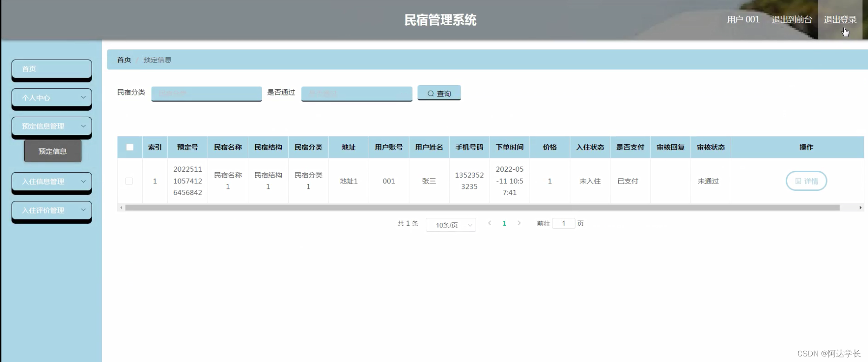Click 首页 in the breadcrumb

pyautogui.click(x=124, y=60)
